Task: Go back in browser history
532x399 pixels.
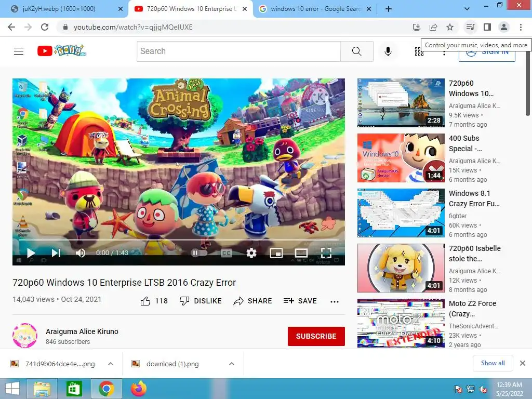Action: coord(11,27)
